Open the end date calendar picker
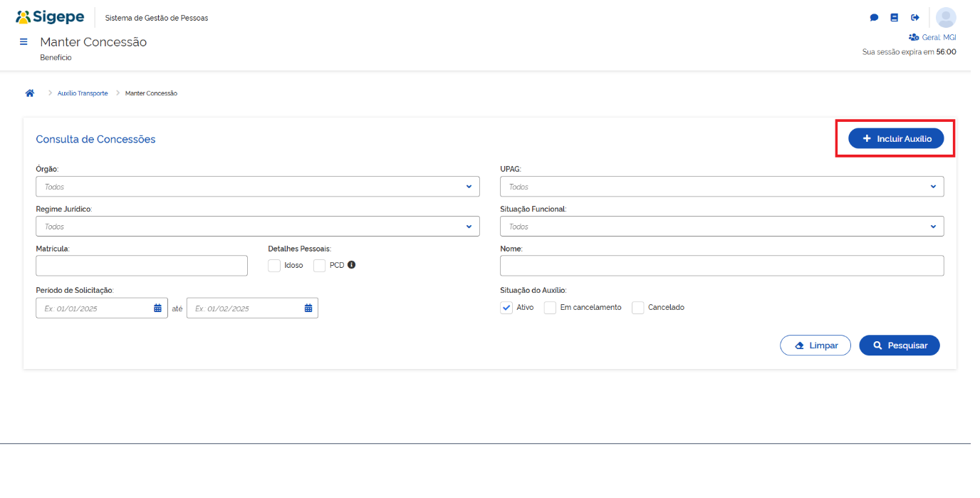 click(x=308, y=308)
